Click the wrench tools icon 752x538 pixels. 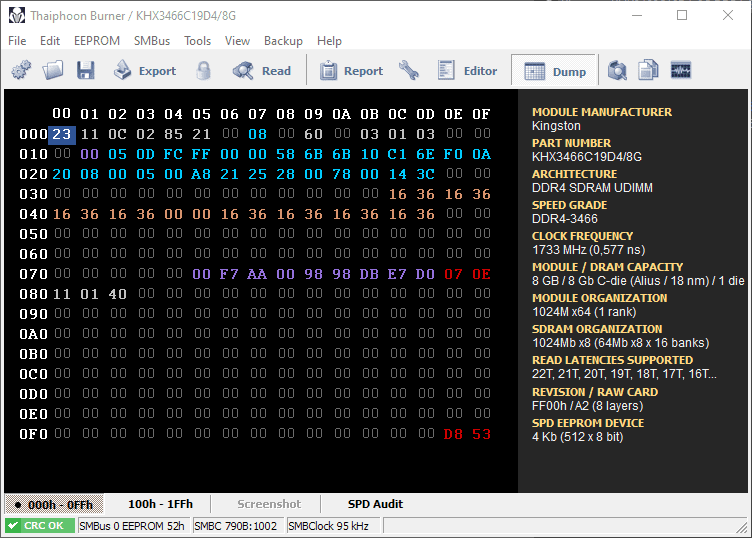point(409,70)
